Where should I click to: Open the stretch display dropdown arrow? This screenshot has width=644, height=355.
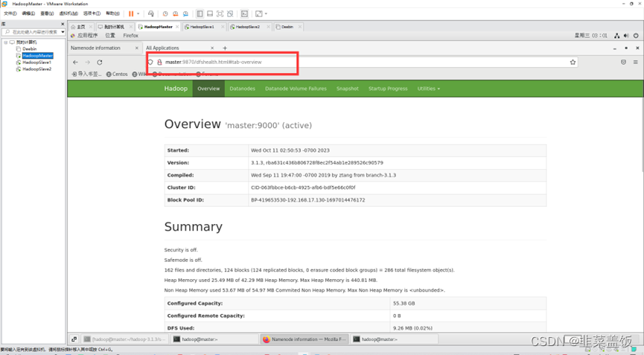(266, 13)
